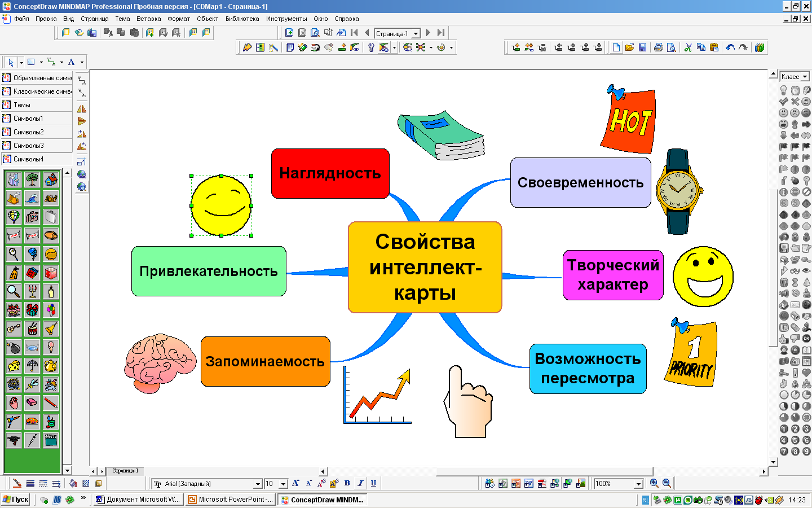The height and width of the screenshot is (508, 812).
Task: Click the Print icon on the toolbar
Action: click(x=658, y=47)
